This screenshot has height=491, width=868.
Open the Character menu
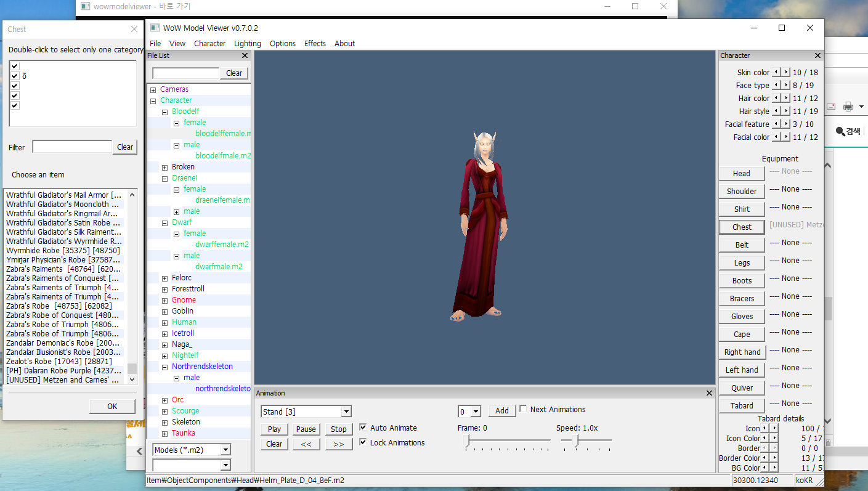209,44
